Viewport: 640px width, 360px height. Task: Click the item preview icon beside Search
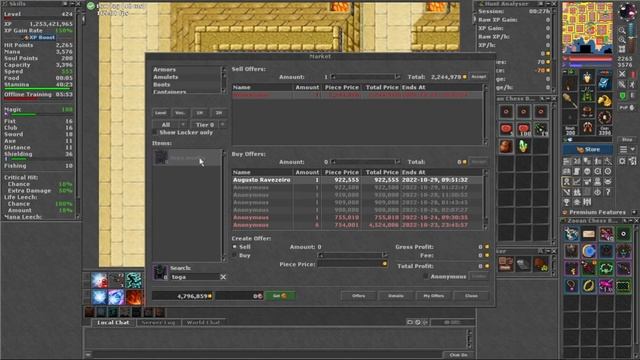point(160,272)
